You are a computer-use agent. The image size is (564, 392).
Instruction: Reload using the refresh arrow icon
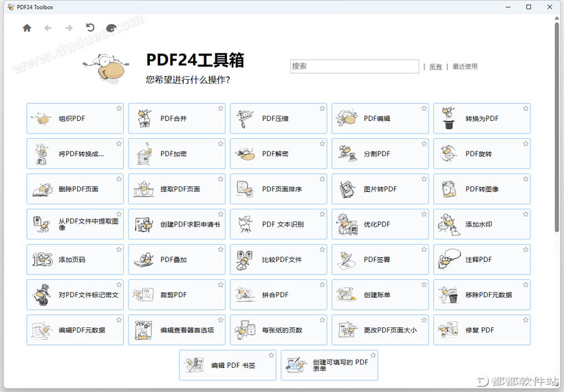(x=90, y=28)
